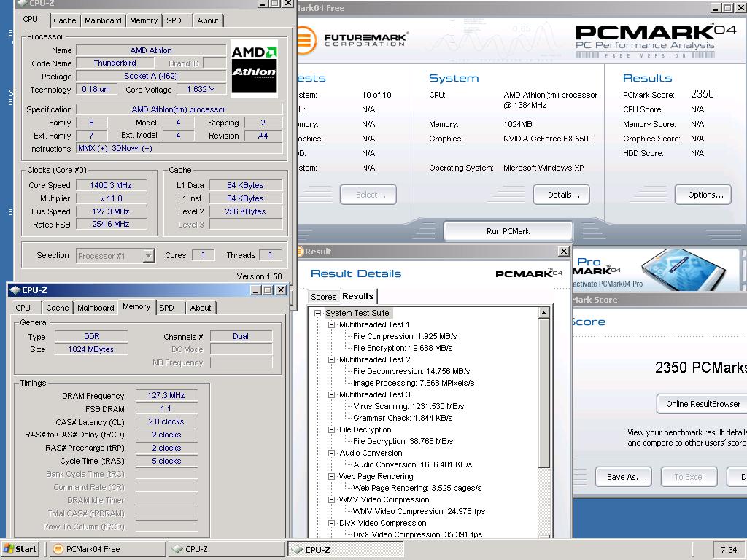Image resolution: width=747 pixels, height=560 pixels.
Task: Activate the second CPU-Z taskbar item
Action: click(345, 550)
